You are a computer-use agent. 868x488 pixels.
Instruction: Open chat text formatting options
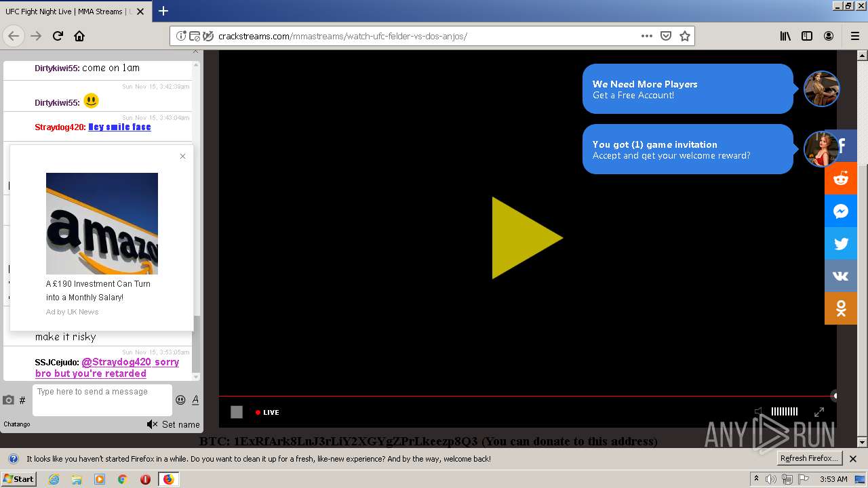195,400
